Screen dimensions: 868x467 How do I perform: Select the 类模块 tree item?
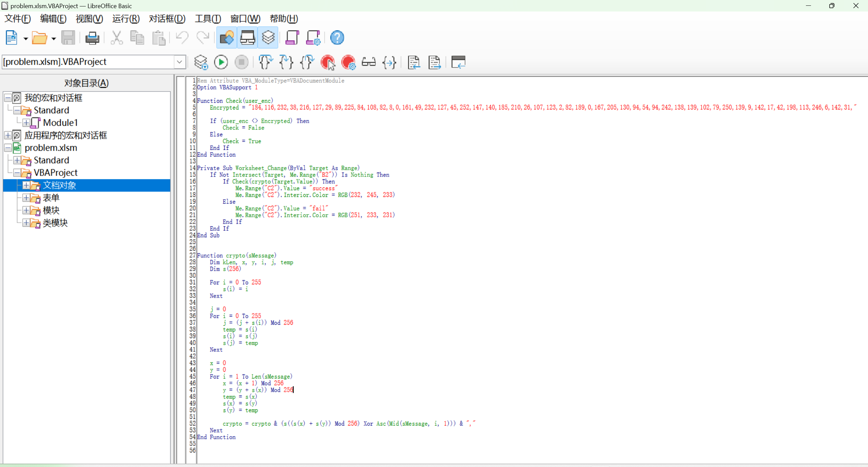[55, 223]
